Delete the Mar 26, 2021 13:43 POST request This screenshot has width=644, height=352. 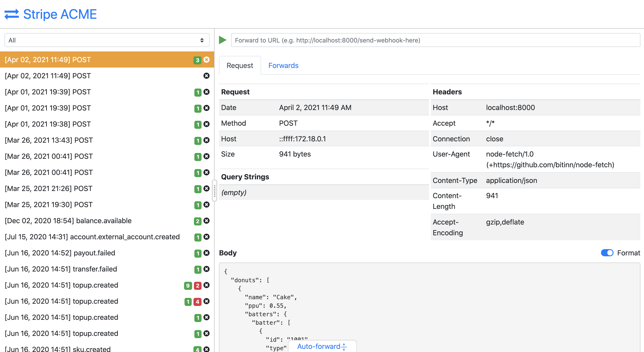point(206,140)
